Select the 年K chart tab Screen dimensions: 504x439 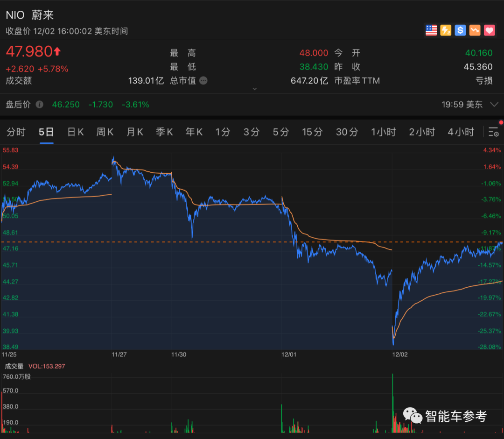(x=194, y=132)
